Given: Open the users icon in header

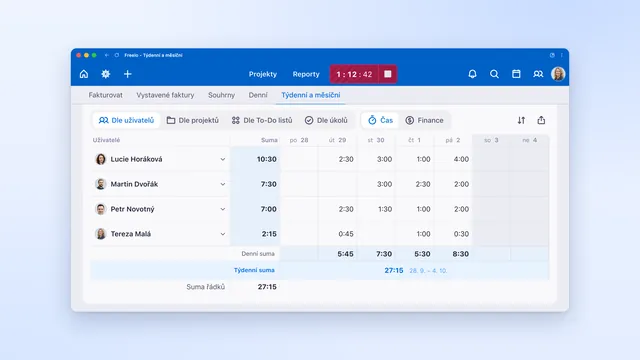Looking at the screenshot, I should pos(538,74).
